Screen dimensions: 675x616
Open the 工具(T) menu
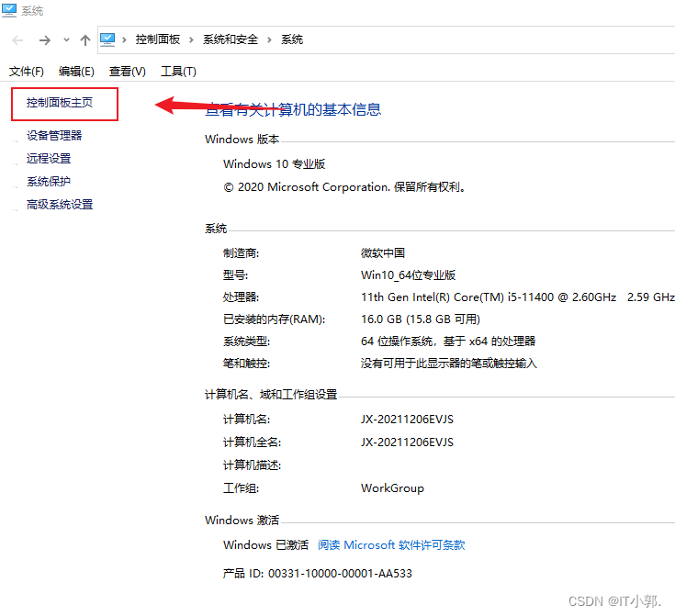tap(178, 72)
